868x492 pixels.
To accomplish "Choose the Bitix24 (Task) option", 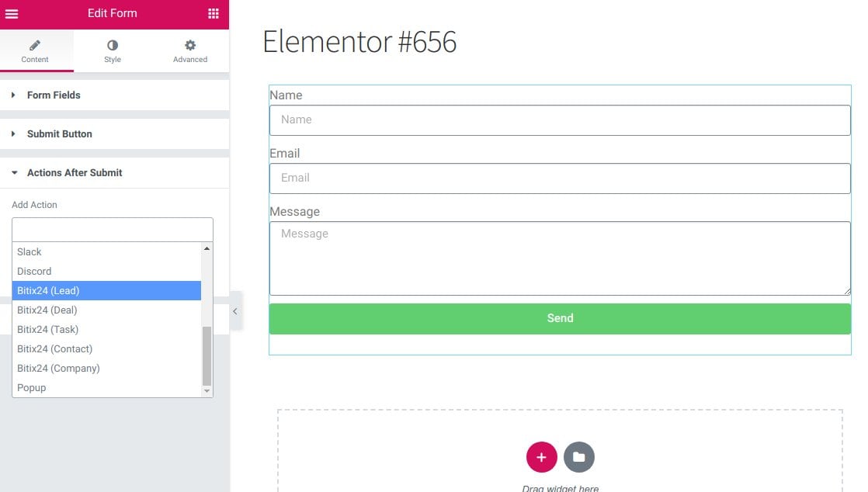I will [x=106, y=329].
